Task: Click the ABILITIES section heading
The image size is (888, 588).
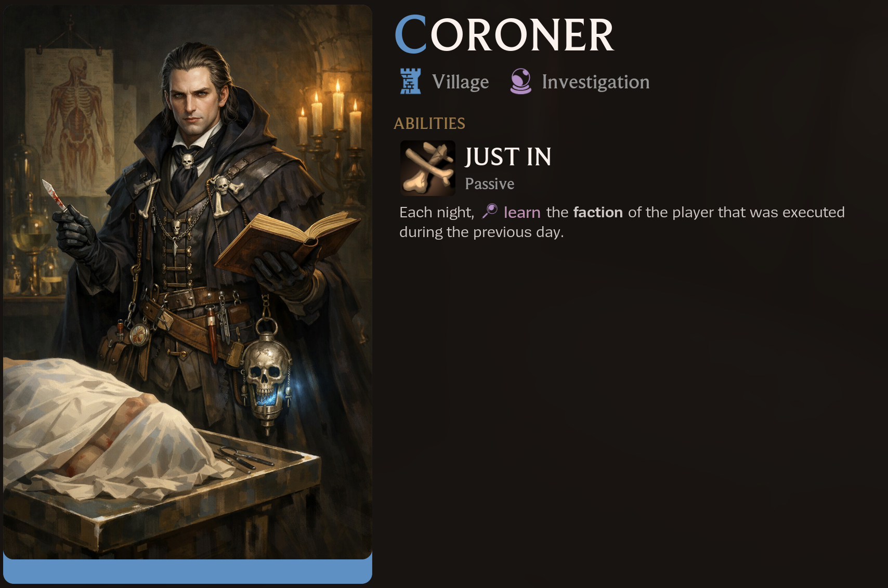Action: 429,123
